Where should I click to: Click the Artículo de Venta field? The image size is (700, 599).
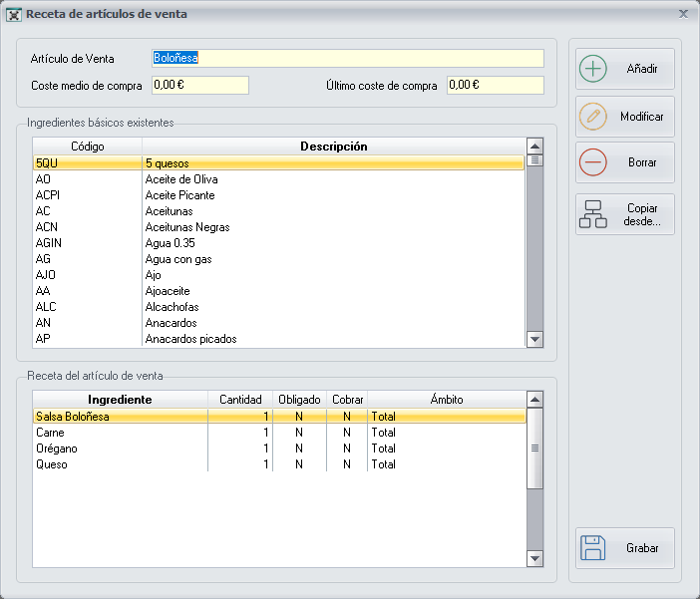pos(347,58)
